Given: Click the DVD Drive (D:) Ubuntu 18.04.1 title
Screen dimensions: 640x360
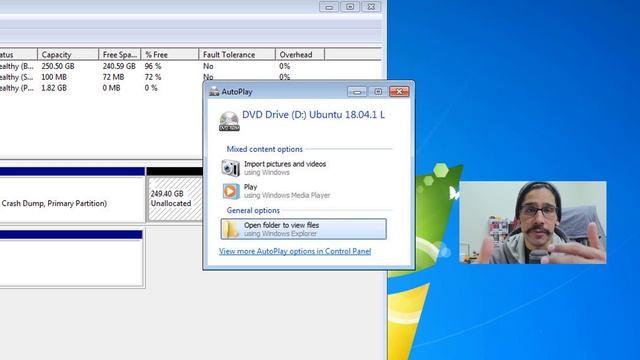Looking at the screenshot, I should pos(313,115).
